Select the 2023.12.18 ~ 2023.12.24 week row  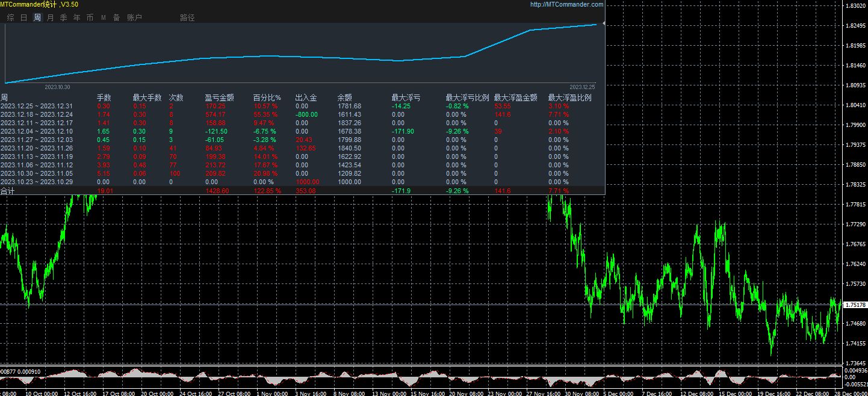point(303,114)
